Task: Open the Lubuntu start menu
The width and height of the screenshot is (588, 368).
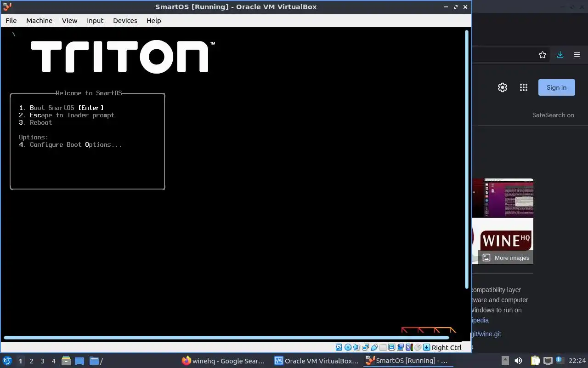Action: pyautogui.click(x=7, y=361)
